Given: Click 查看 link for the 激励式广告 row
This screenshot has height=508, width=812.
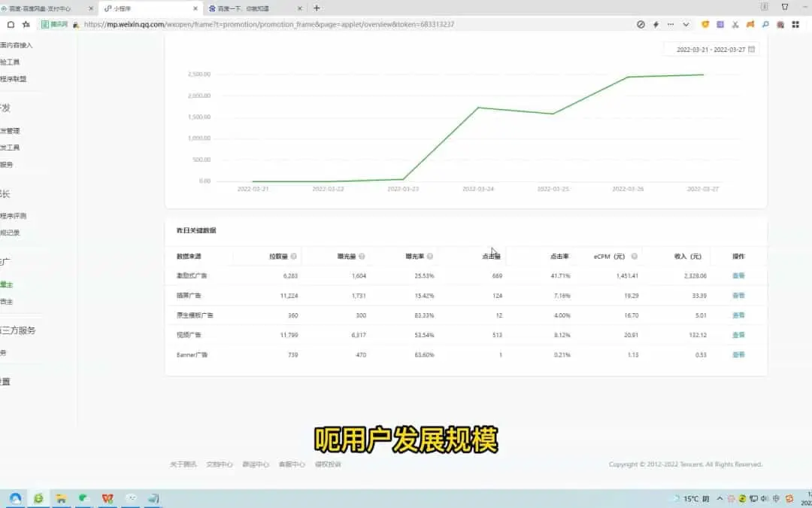Looking at the screenshot, I should (738, 276).
